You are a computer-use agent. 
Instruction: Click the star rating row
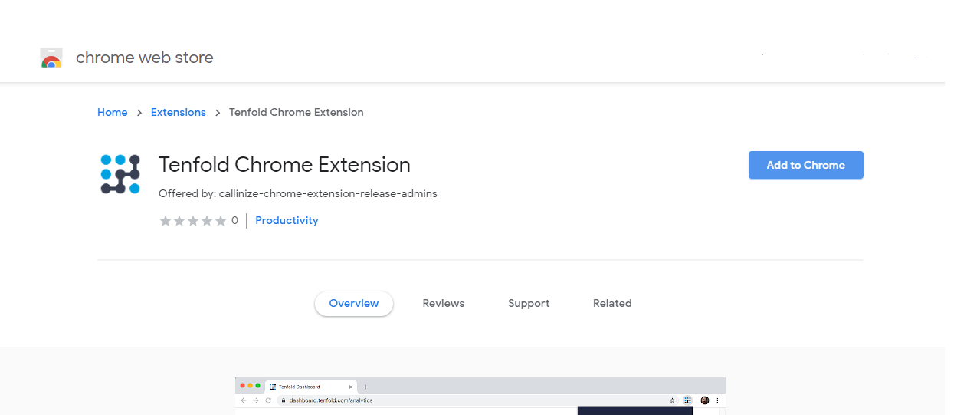[x=193, y=221]
